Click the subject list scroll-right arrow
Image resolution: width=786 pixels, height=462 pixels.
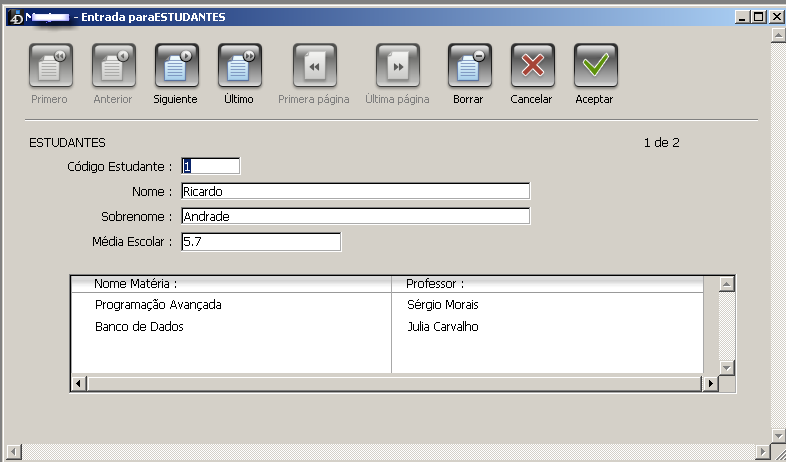point(711,383)
